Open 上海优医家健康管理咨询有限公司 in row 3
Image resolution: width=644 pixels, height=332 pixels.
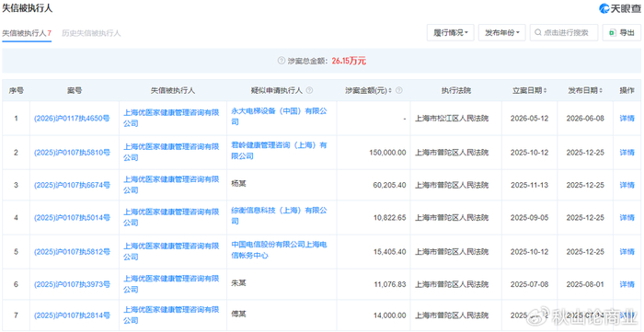click(172, 185)
